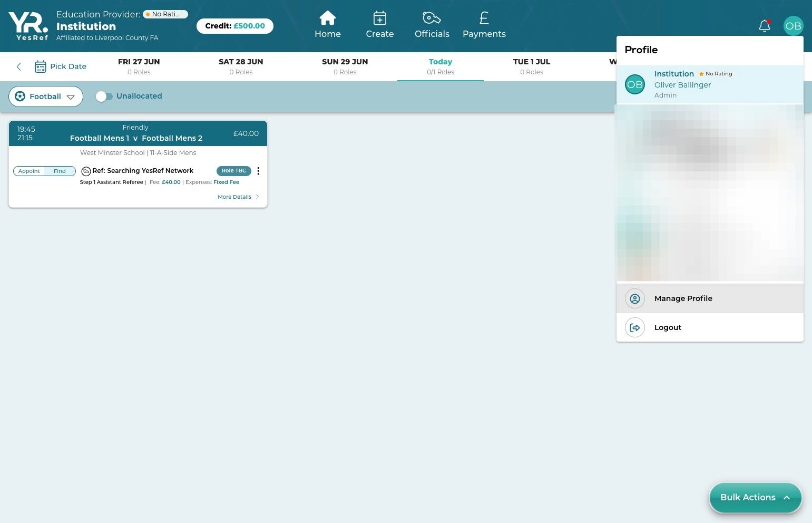Click searching network icon beside Ref
Image resolution: width=812 pixels, height=523 pixels.
tap(86, 171)
